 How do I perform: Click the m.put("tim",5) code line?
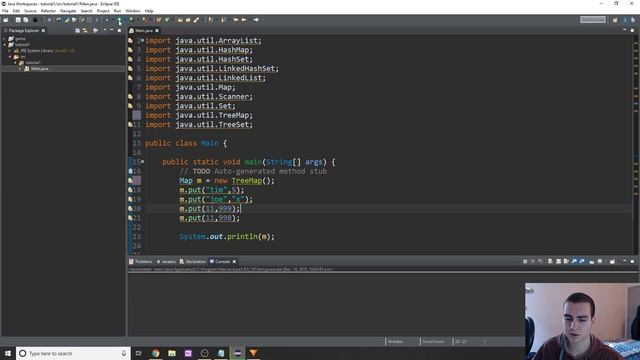[211, 190]
